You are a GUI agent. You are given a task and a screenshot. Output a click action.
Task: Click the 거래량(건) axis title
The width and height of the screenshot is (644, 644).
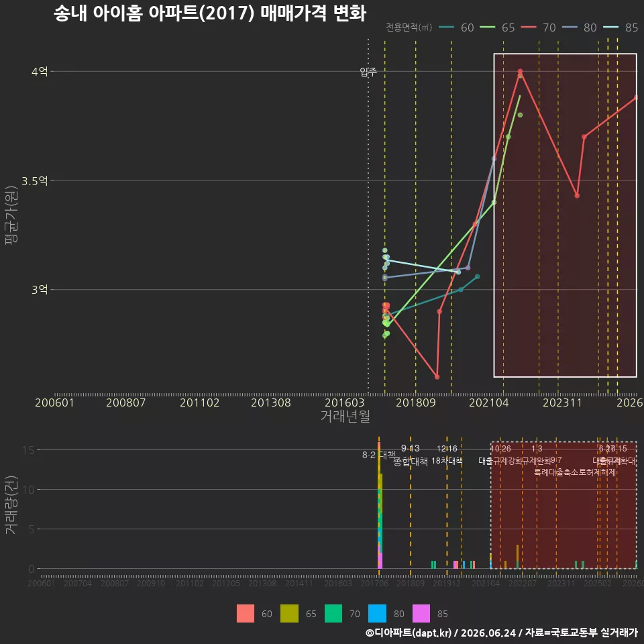click(x=11, y=505)
